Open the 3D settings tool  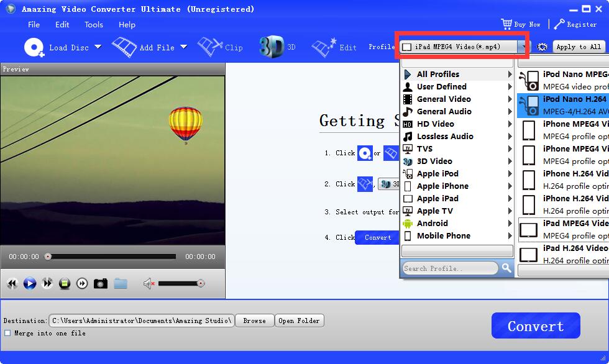coord(277,47)
